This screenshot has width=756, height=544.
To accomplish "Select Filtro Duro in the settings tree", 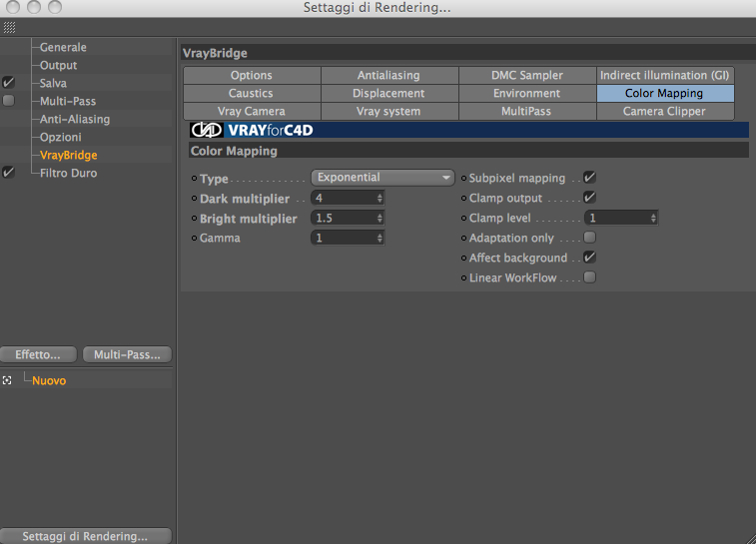I will coord(69,173).
